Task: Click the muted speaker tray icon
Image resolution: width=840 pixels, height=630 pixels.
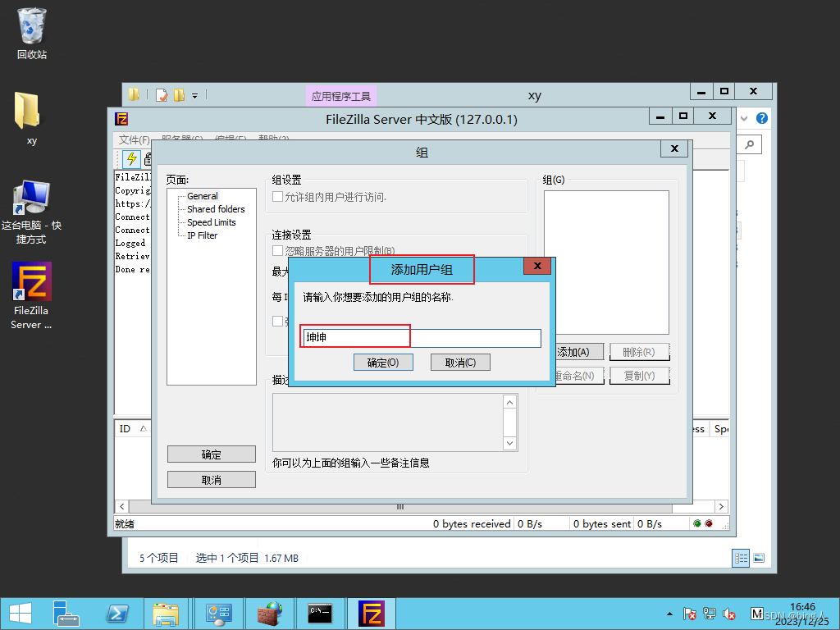Action: [728, 614]
